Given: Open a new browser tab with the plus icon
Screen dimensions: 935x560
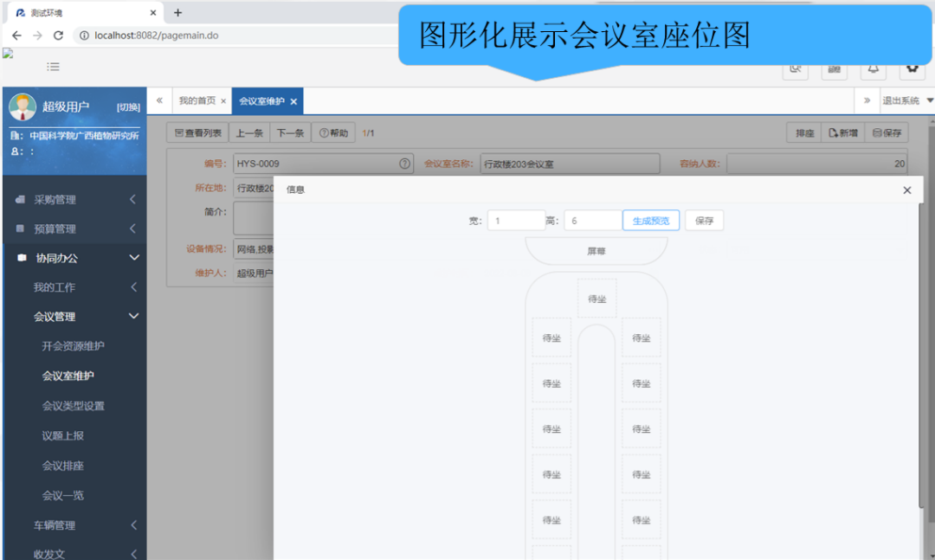Looking at the screenshot, I should coord(177,12).
